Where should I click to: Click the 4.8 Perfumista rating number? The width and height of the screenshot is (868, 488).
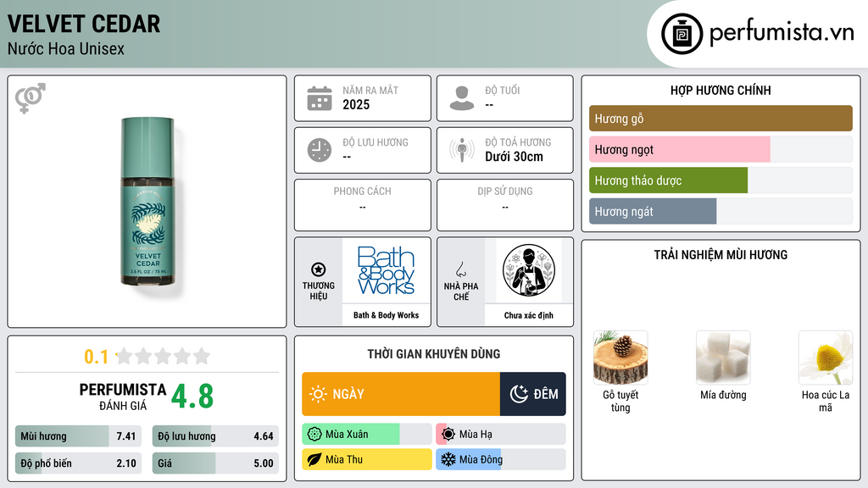[x=192, y=396]
